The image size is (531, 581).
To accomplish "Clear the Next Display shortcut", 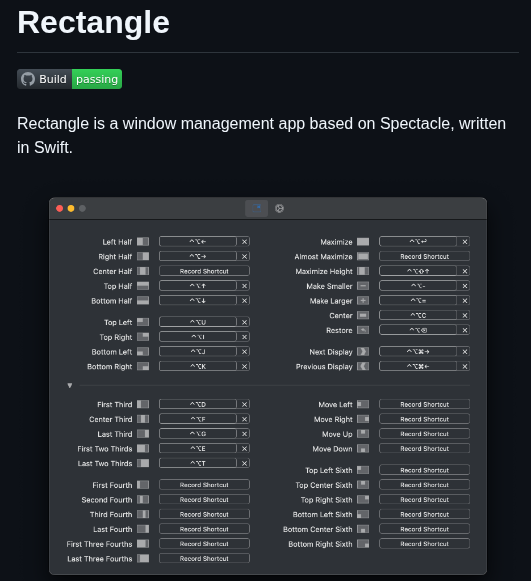I will click(465, 352).
